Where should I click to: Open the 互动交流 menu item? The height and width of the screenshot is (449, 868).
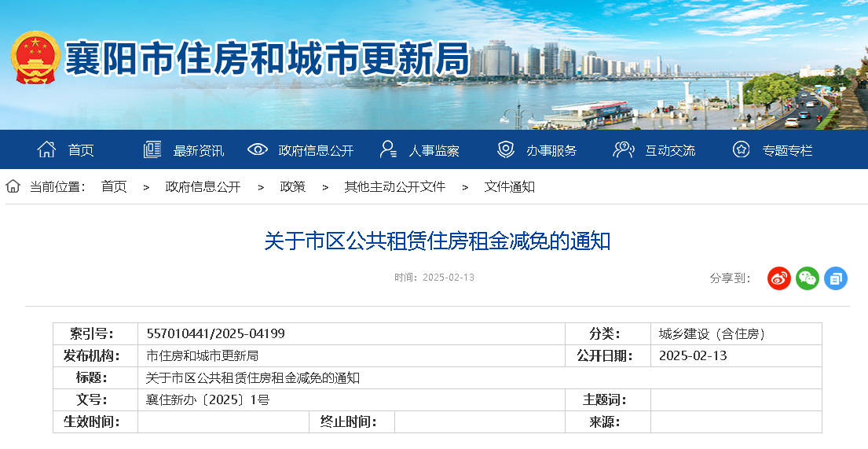click(670, 150)
